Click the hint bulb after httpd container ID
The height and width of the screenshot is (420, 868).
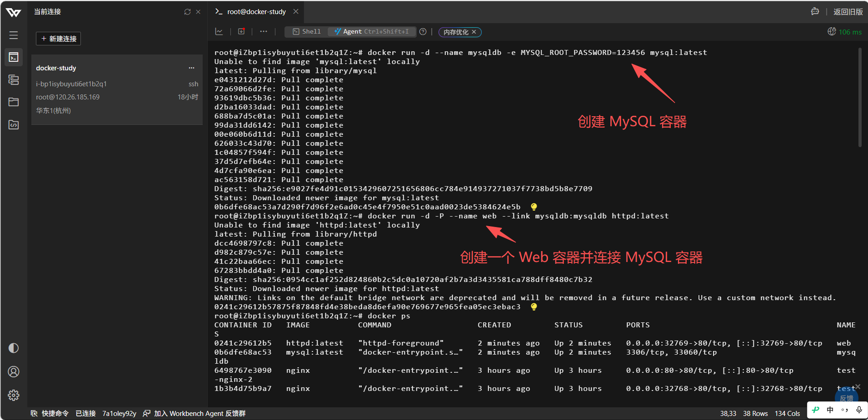534,306
